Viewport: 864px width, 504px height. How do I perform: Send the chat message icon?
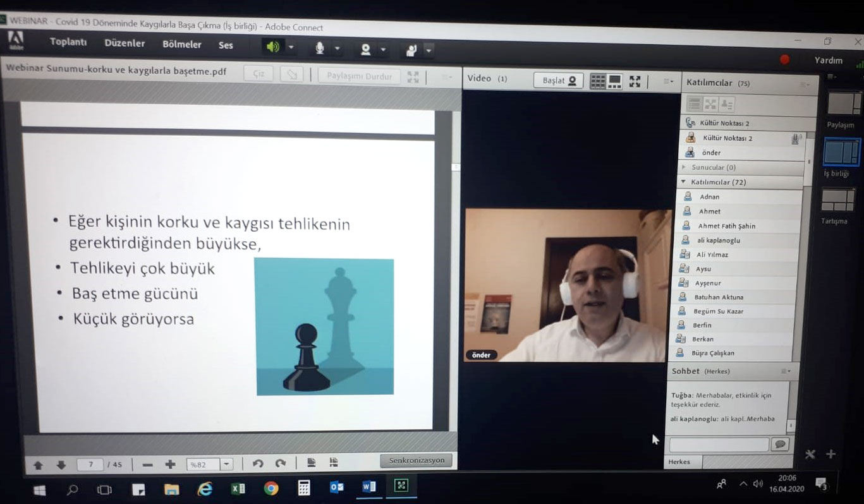[x=780, y=444]
